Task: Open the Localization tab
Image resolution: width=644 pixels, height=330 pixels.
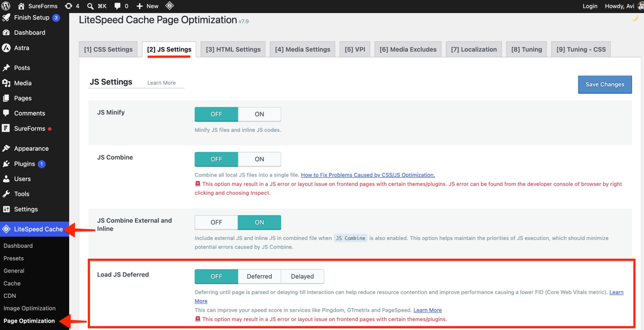Action: (x=474, y=49)
